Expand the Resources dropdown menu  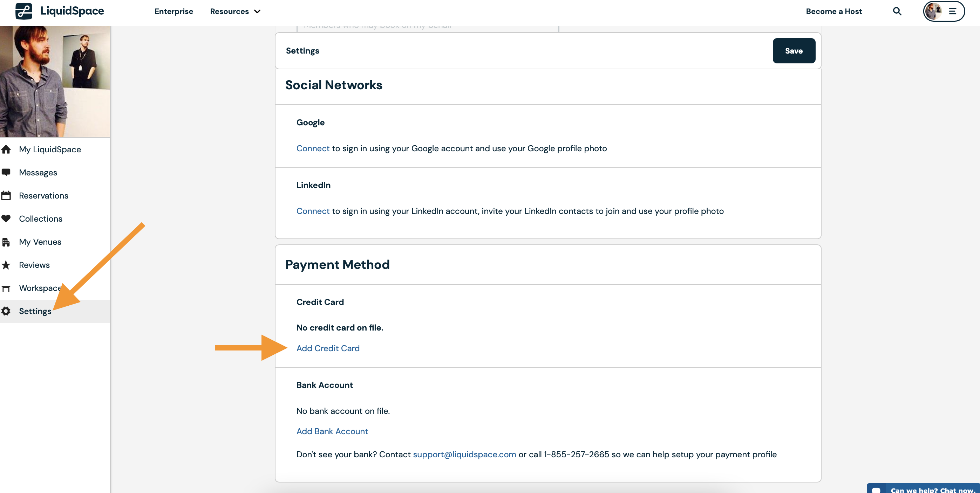click(x=235, y=12)
